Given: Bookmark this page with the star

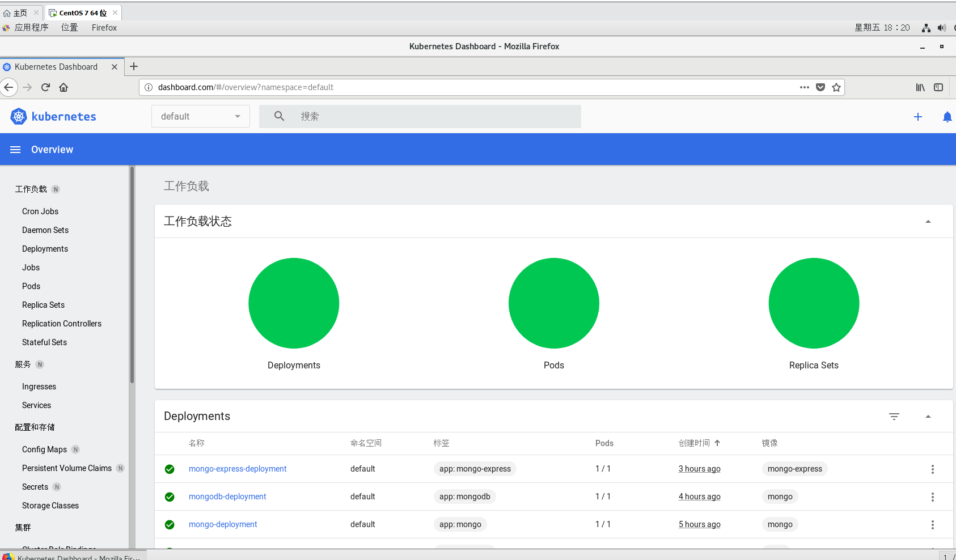Looking at the screenshot, I should 836,87.
